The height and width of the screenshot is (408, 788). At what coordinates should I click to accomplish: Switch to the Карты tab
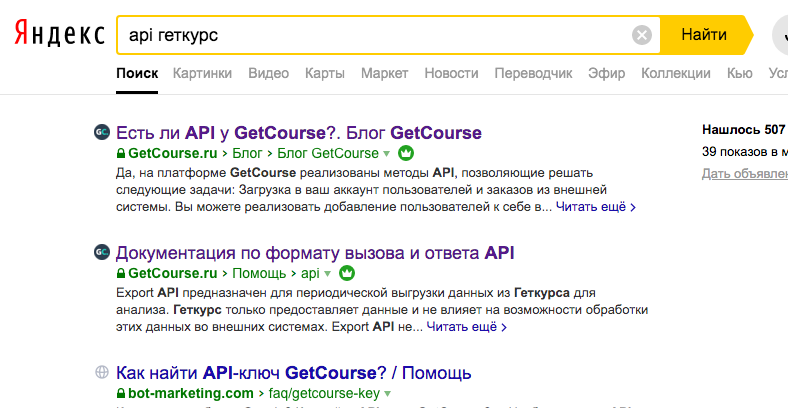tap(325, 73)
